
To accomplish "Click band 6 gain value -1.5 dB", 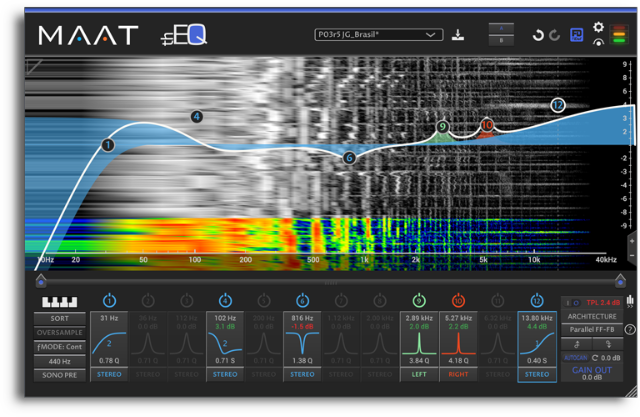I will coord(302,326).
